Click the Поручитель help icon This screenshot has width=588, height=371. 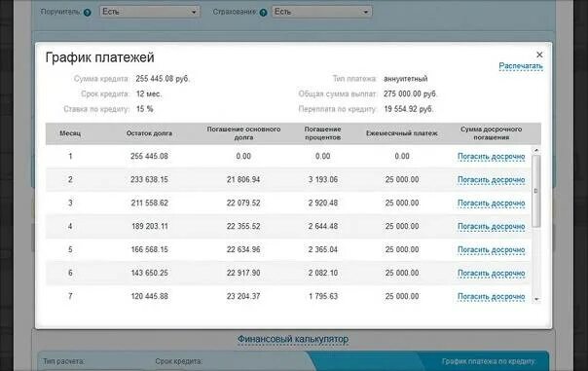[x=88, y=13]
